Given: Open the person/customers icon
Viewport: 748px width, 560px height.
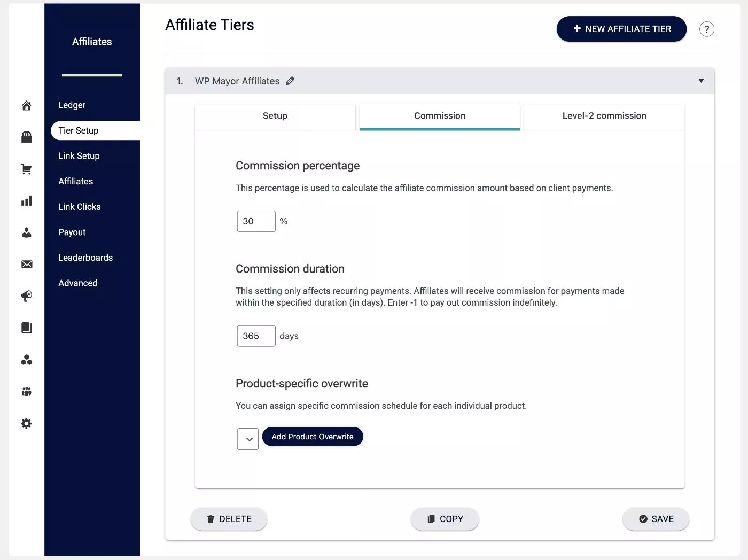Looking at the screenshot, I should point(26,232).
